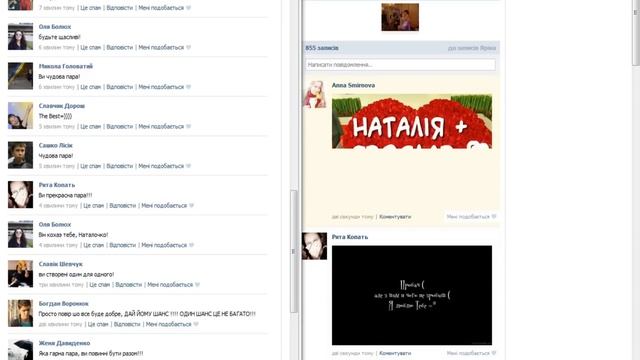Click heart icon on Славчик Доров's comment
Screen dimensions: 640x360
click(189, 127)
